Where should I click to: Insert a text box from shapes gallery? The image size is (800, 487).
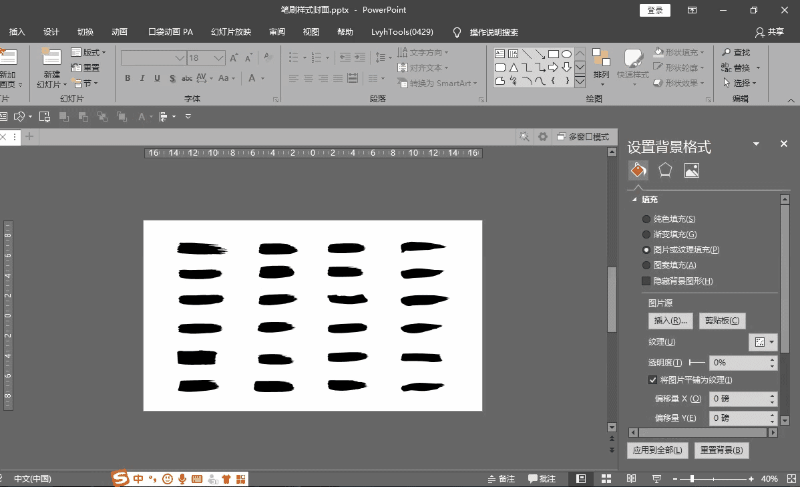pyautogui.click(x=500, y=54)
